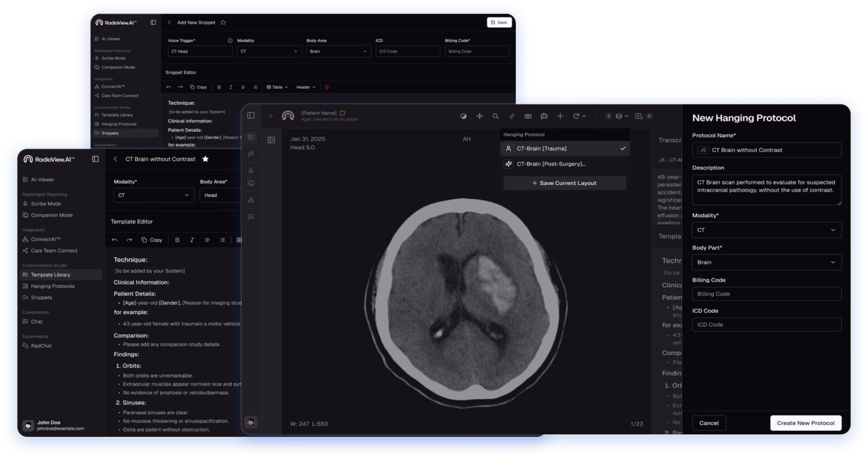
Task: Open the Modality dropdown in New Hanging Protocol
Action: coord(766,230)
